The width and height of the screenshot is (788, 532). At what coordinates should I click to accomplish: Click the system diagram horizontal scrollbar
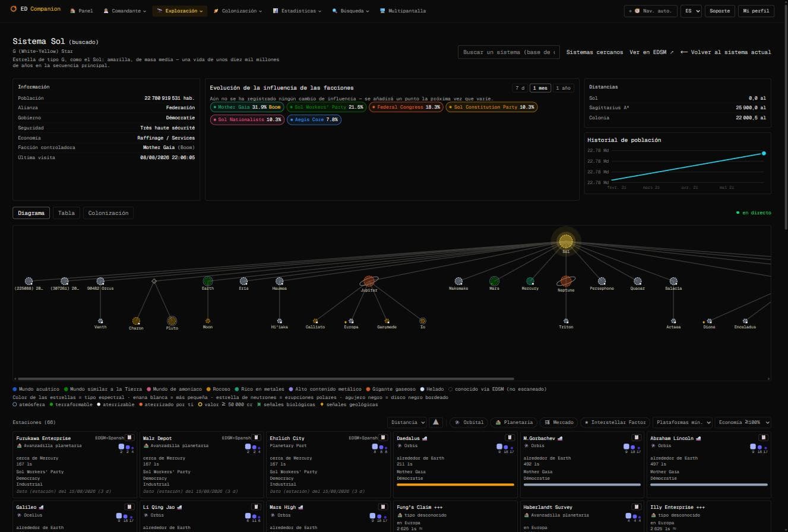click(265, 378)
